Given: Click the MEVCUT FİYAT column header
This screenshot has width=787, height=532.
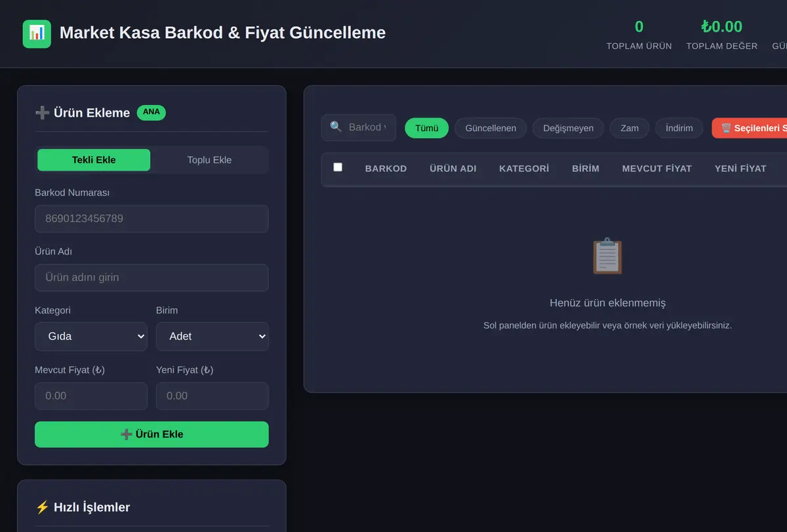Looking at the screenshot, I should tap(657, 169).
